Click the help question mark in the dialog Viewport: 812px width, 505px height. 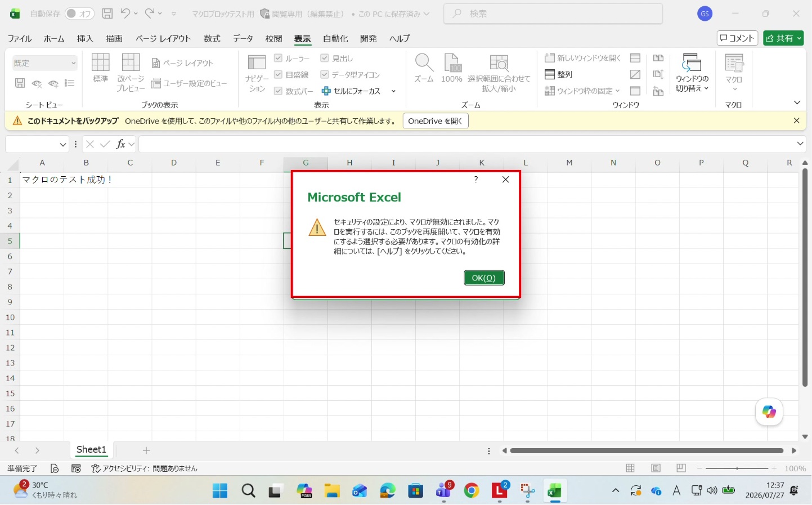coord(476,179)
